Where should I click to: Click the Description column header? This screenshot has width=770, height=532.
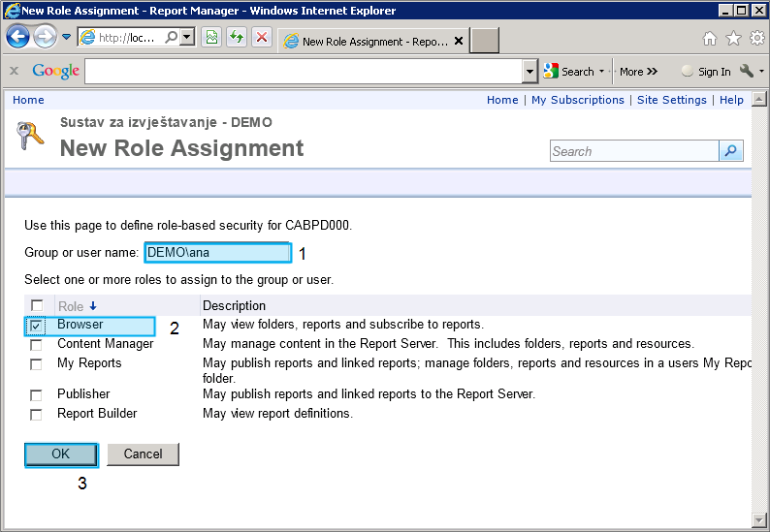[234, 306]
